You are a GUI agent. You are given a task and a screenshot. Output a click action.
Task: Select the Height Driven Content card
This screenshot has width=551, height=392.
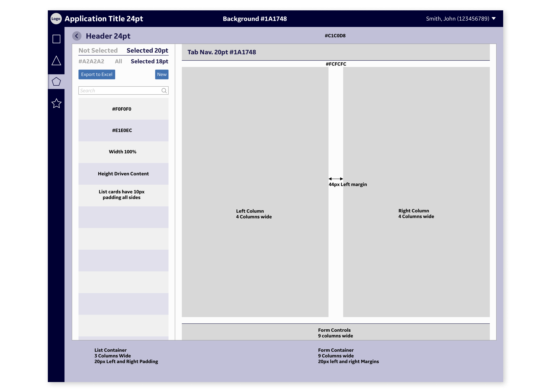[123, 174]
